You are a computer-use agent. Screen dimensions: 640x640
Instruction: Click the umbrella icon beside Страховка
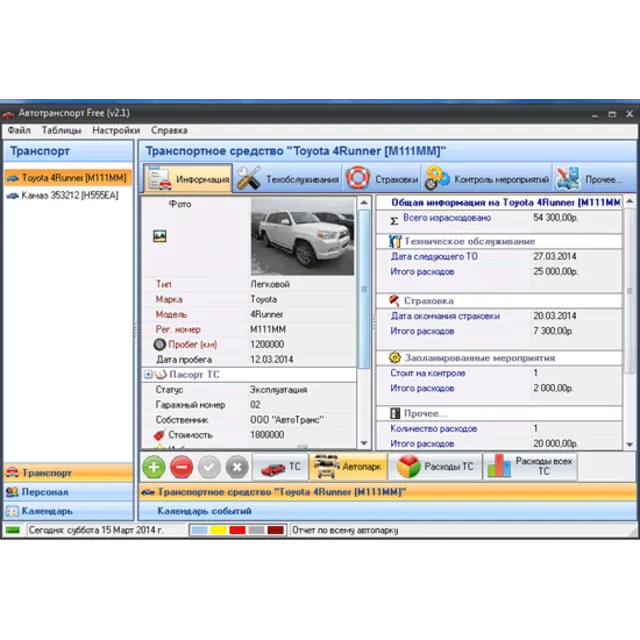tap(394, 301)
